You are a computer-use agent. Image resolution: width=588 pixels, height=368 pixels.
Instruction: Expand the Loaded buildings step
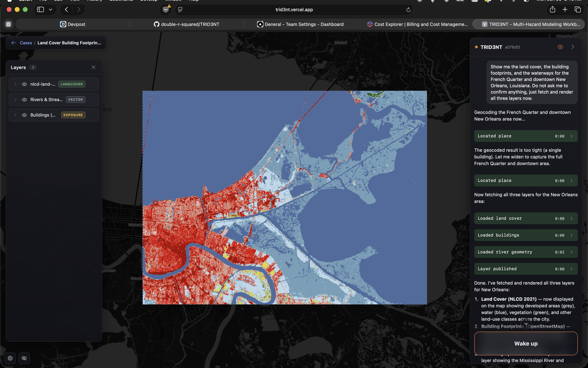[526, 235]
